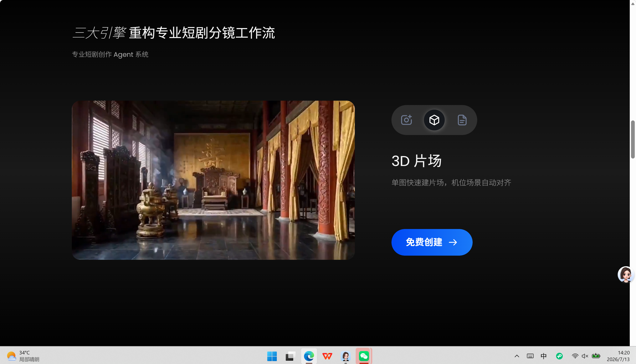Image resolution: width=636 pixels, height=364 pixels.
Task: Select the 3D cube engine tab icon
Action: click(x=434, y=120)
